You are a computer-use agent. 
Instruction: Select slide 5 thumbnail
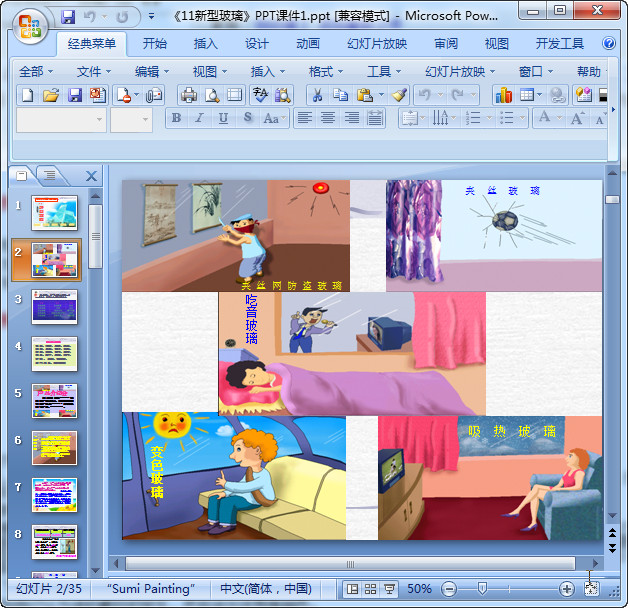click(x=54, y=401)
